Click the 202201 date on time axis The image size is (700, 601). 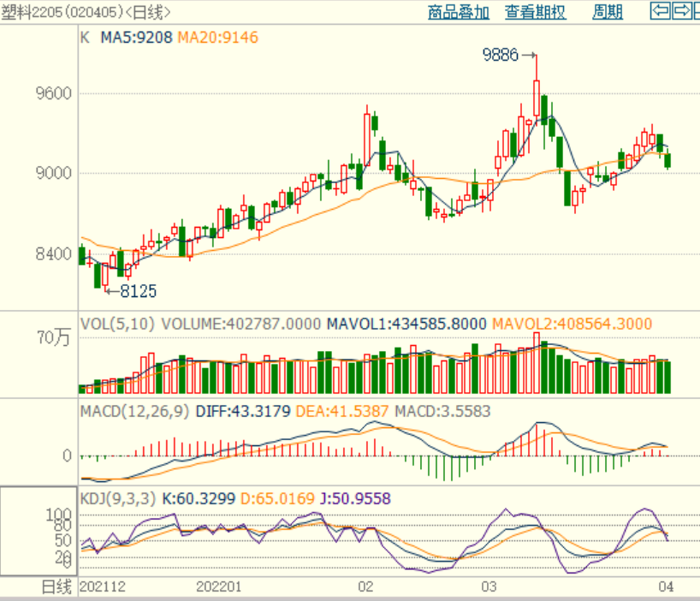(x=219, y=587)
